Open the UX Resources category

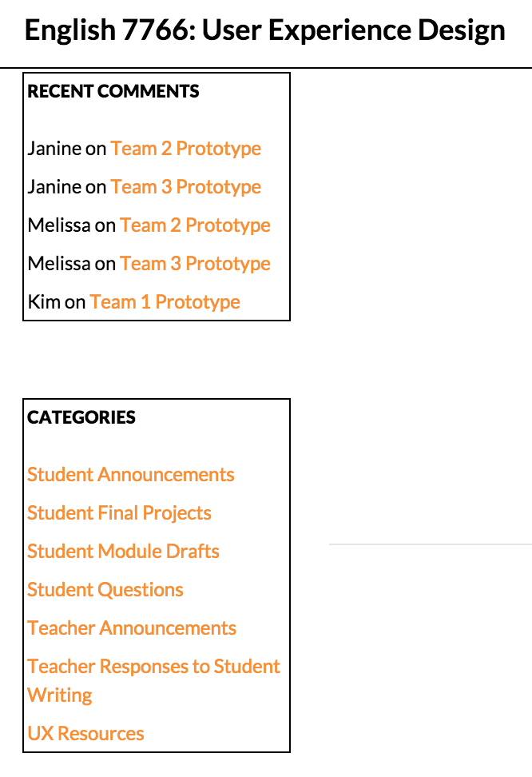85,733
